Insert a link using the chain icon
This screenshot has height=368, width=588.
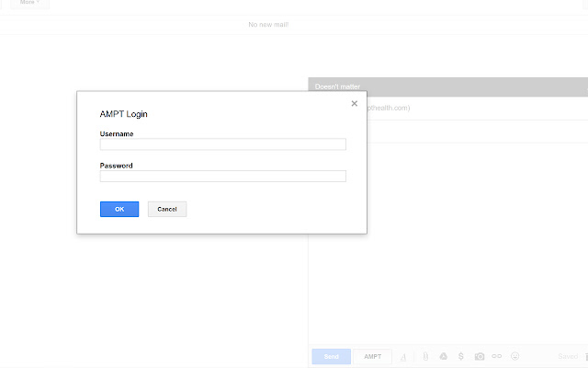(496, 356)
